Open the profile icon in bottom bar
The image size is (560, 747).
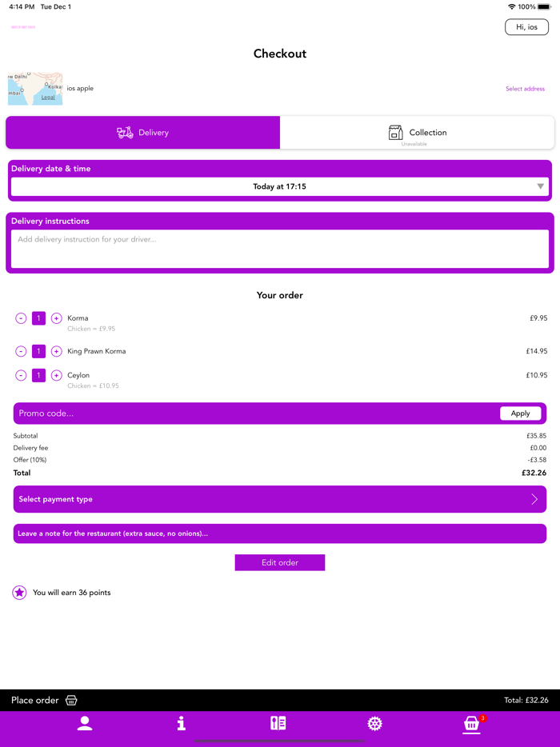tap(85, 723)
